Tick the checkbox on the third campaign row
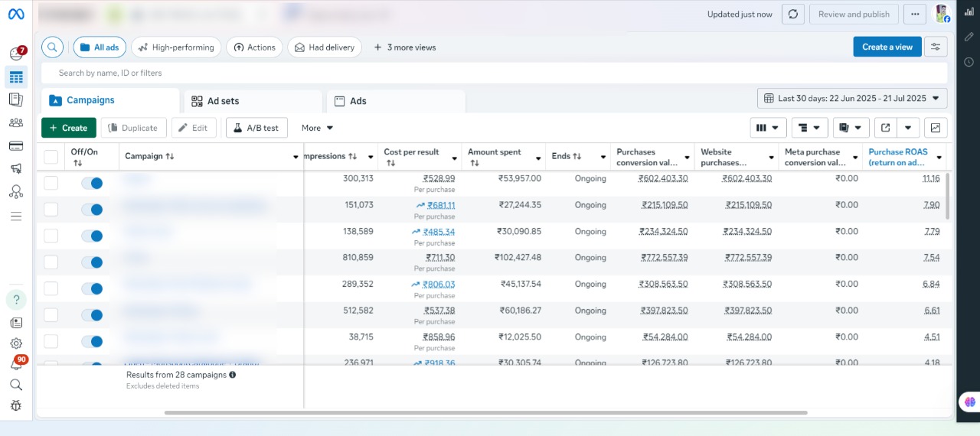This screenshot has height=436, width=980. click(51, 236)
